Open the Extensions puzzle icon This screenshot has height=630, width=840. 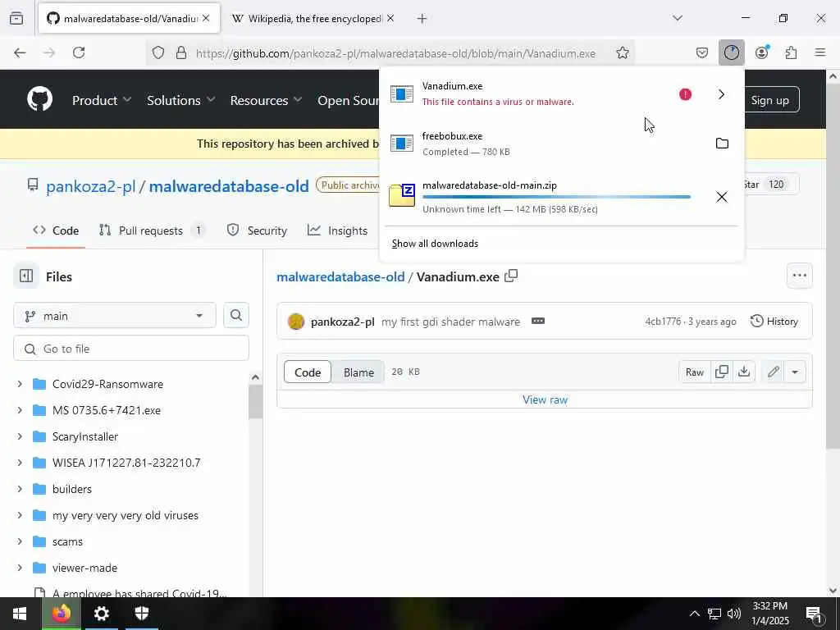click(x=791, y=52)
